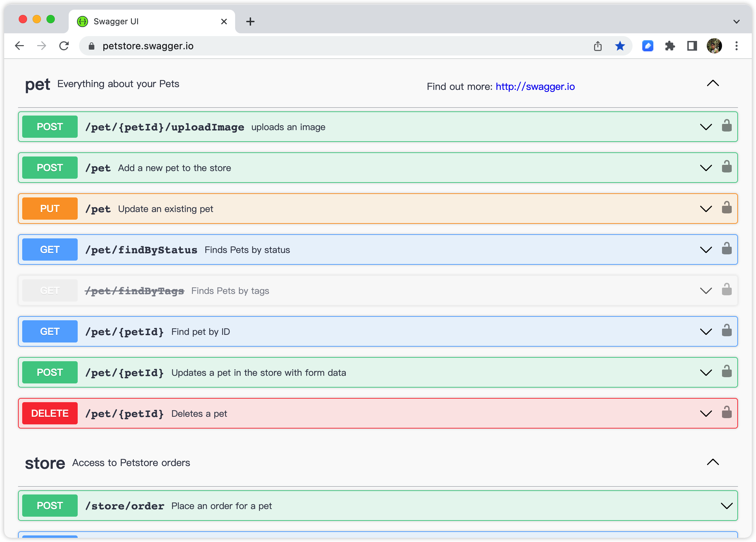Click the browser forward arrow
Viewport: 756px width, 542px height.
pos(42,46)
